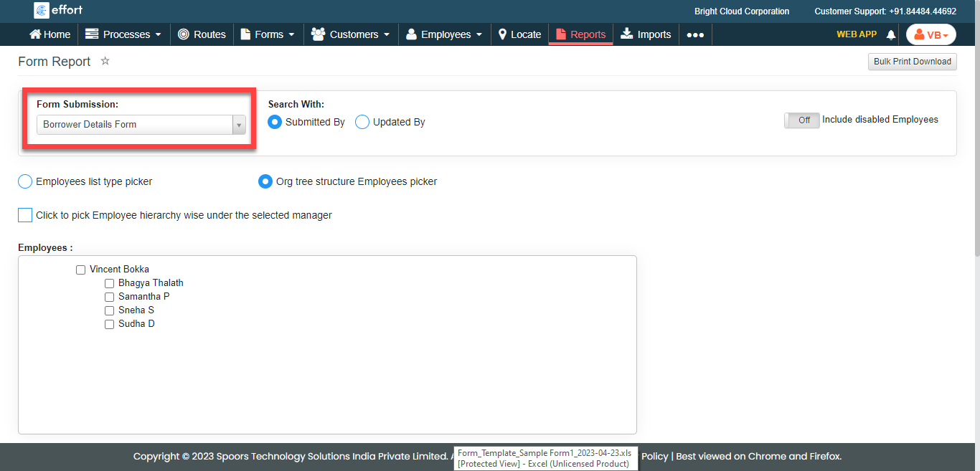The height and width of the screenshot is (471, 980).
Task: Check the Samantha P checkbox
Action: click(x=110, y=297)
